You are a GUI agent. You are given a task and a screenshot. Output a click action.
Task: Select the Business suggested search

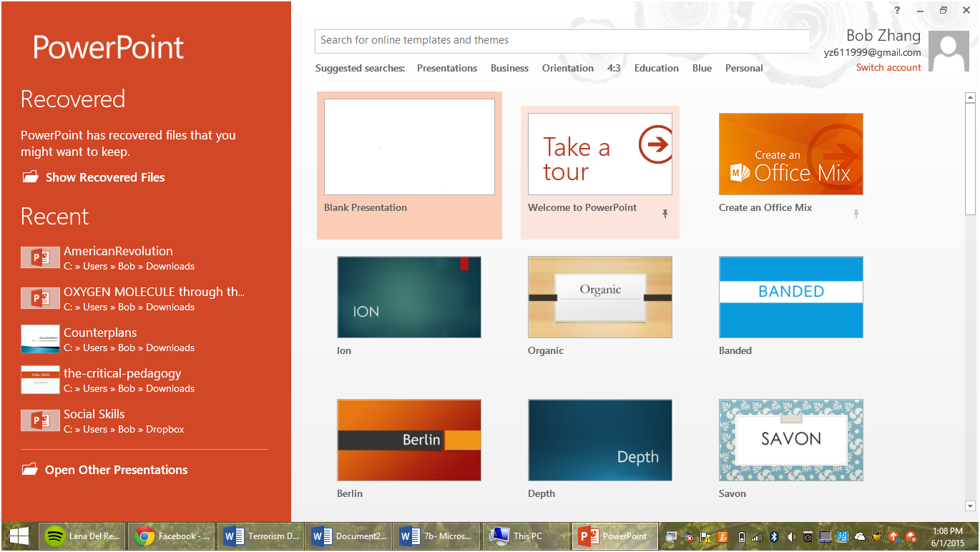coord(509,68)
